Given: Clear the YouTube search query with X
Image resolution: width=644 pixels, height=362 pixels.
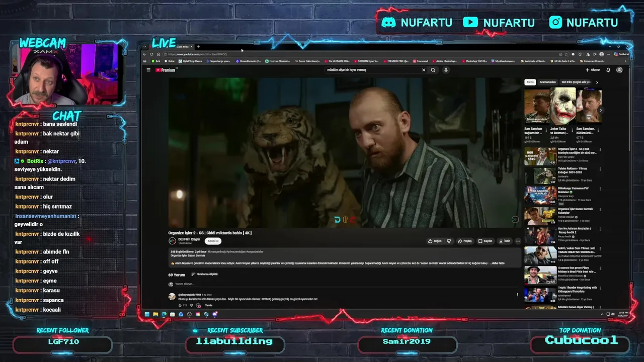Looking at the screenshot, I should click(424, 70).
